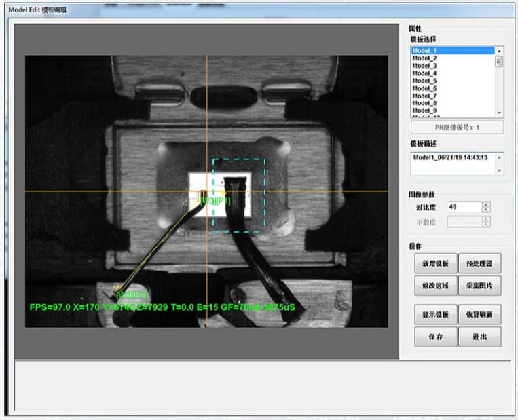Screen dimensions: 518x420
Task: Click the 修改区域 modify region button
Action: (435, 285)
